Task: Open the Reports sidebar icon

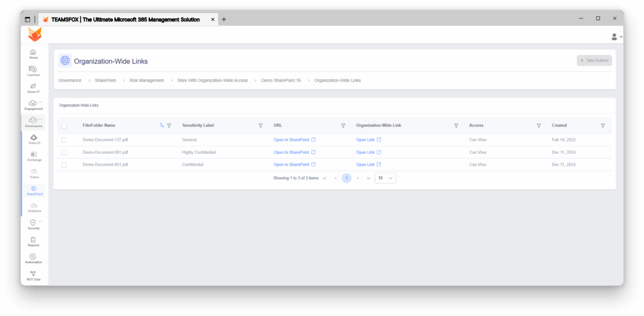Action: [33, 239]
